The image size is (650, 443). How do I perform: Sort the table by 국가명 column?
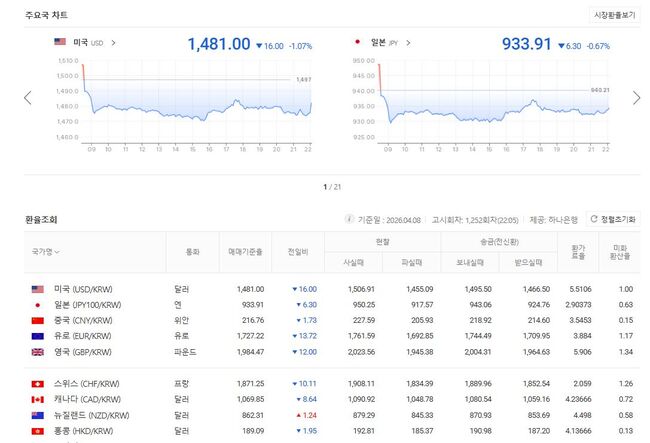(46, 252)
